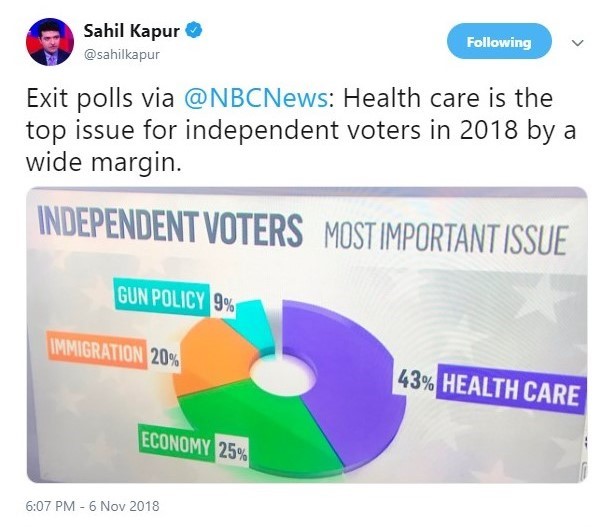Select the IMMIGRATION label box

point(96,350)
